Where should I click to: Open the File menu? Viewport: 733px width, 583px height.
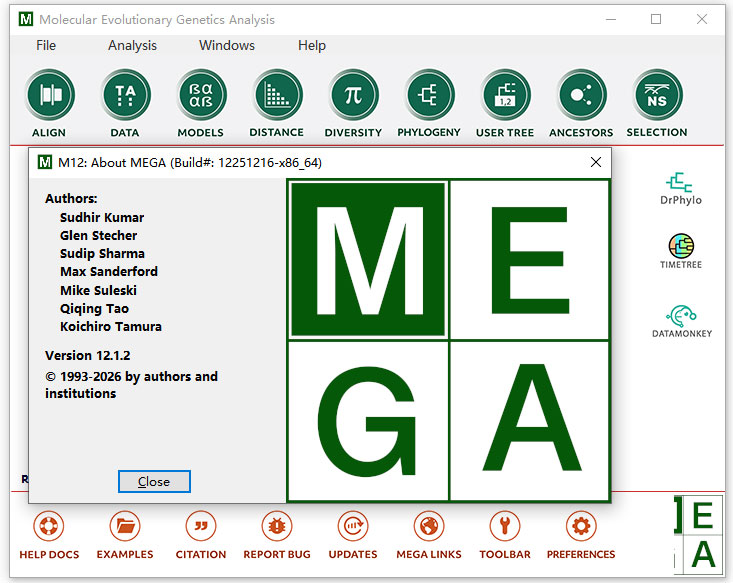pyautogui.click(x=46, y=45)
